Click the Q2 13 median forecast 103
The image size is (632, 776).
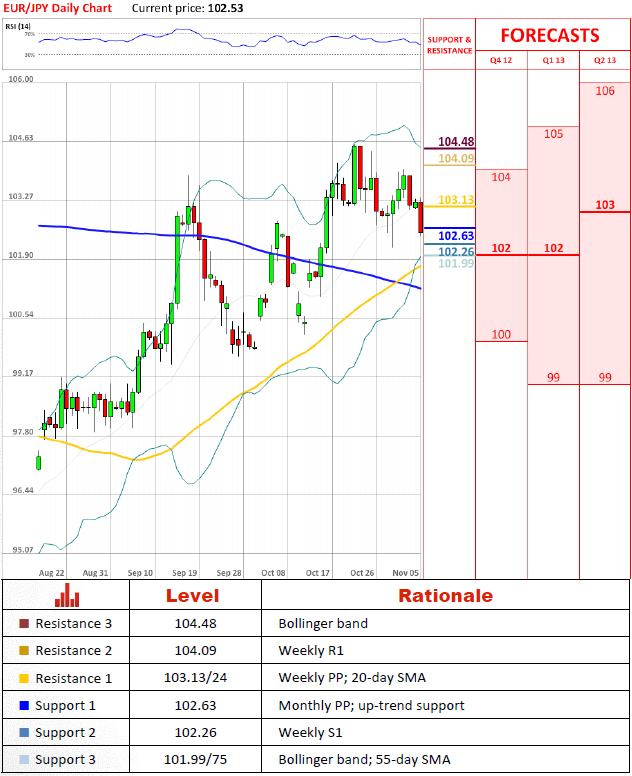pos(605,205)
